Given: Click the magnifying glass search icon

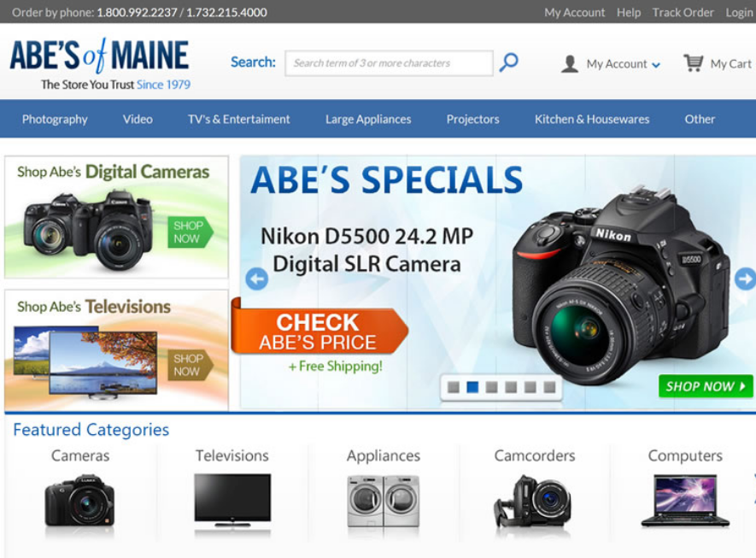Looking at the screenshot, I should [508, 62].
